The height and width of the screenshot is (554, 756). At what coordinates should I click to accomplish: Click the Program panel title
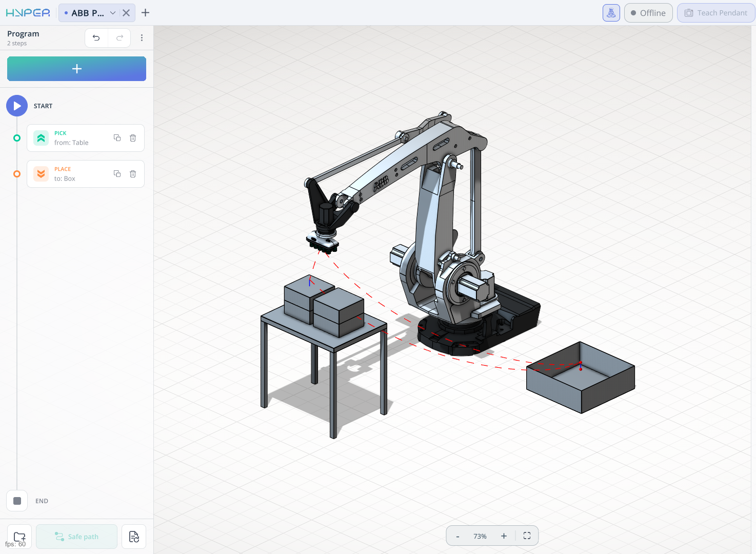(x=23, y=34)
